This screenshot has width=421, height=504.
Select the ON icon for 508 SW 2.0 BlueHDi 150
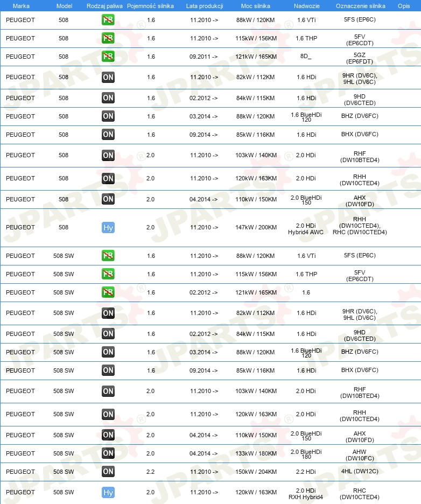[108, 435]
